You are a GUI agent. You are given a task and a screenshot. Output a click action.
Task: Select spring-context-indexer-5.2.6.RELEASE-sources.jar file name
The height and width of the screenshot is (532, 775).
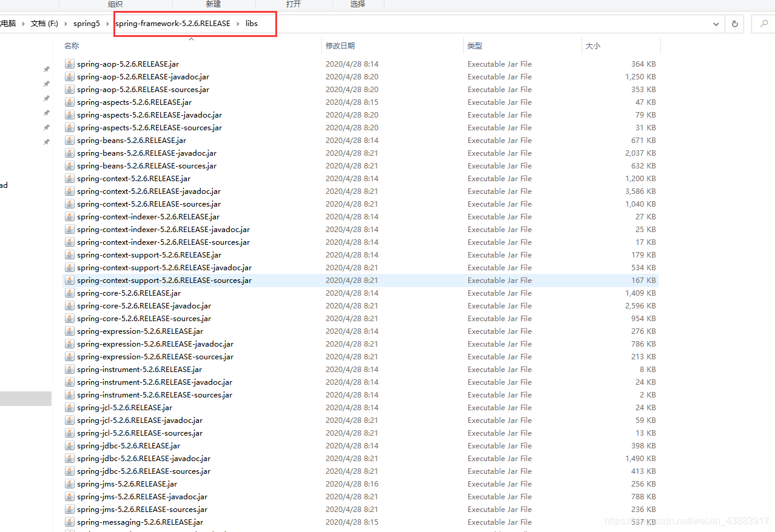163,242
